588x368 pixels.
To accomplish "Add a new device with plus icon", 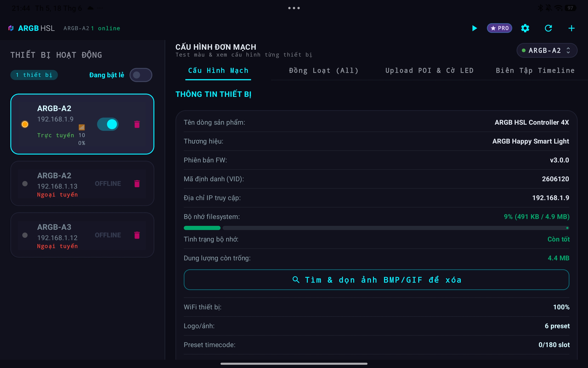I will (x=571, y=28).
